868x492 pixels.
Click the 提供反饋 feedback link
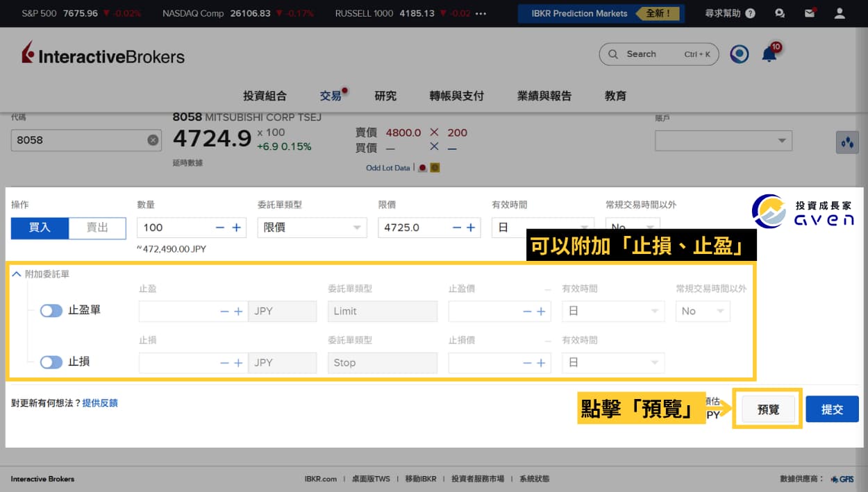tap(100, 403)
